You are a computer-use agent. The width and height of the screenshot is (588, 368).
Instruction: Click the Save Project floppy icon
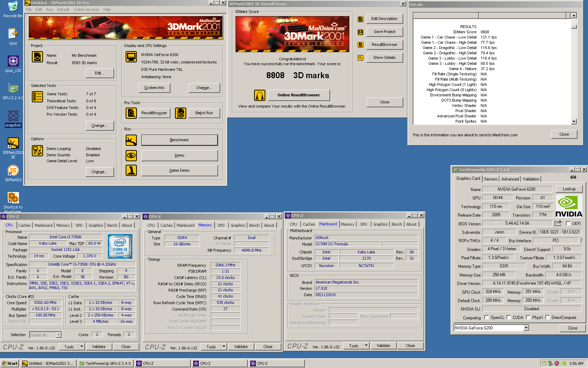tap(360, 32)
